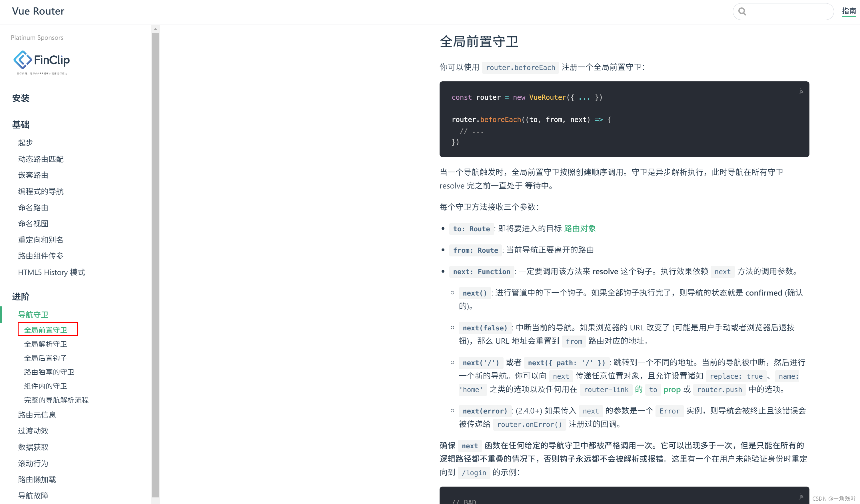
Task: Open the 过渡动效 sidebar entry
Action: (33, 431)
